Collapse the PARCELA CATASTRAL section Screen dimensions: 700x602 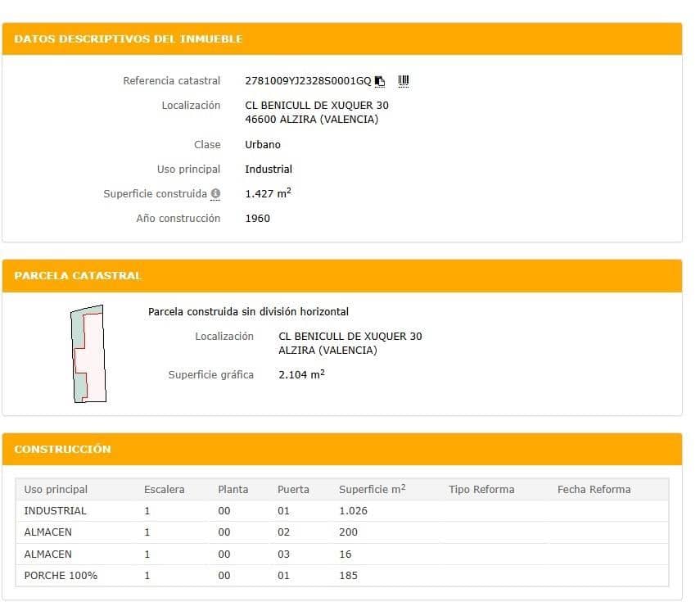click(x=76, y=275)
